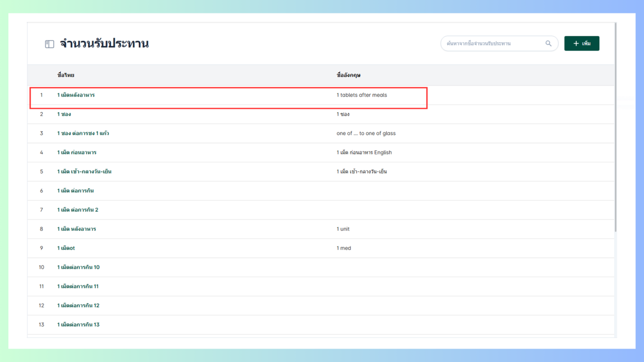
Task: Toggle the sidebar panel icon beside the title
Action: (x=49, y=44)
